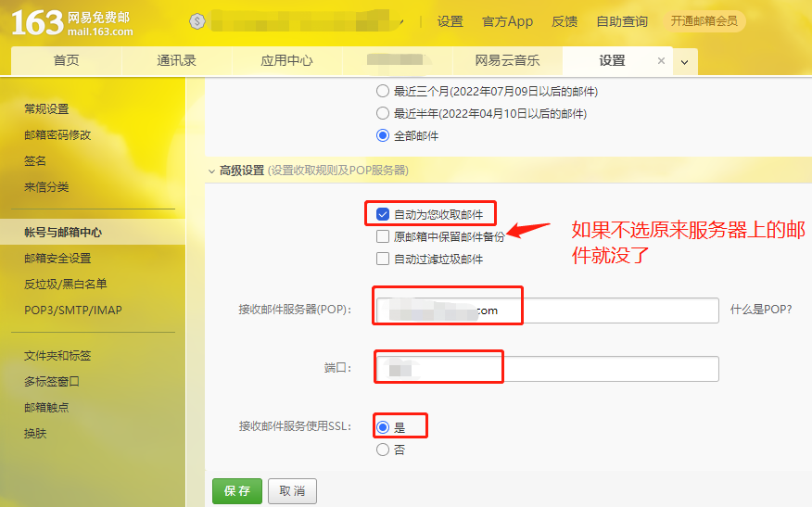Open 反馈 link in header
The width and height of the screenshot is (812, 507).
tap(565, 21)
